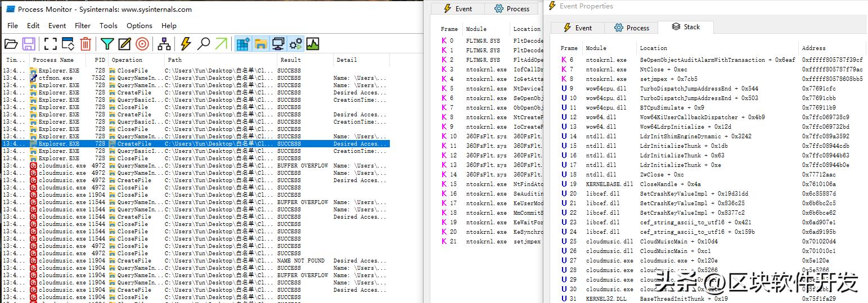Open the Filter funnel icon

point(107,44)
